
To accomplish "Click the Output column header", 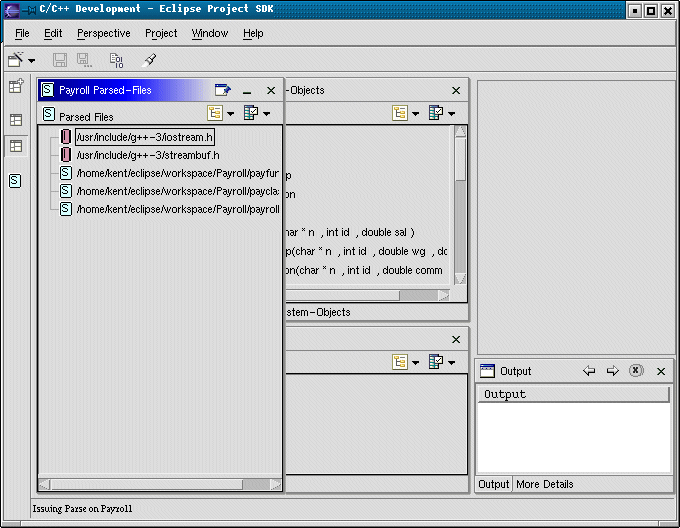I will pyautogui.click(x=573, y=394).
